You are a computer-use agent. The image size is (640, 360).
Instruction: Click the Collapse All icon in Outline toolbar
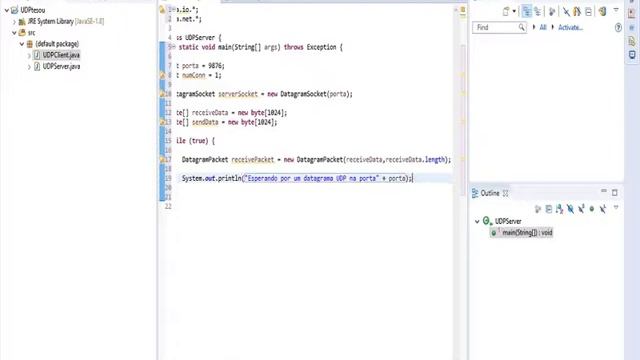(549, 209)
